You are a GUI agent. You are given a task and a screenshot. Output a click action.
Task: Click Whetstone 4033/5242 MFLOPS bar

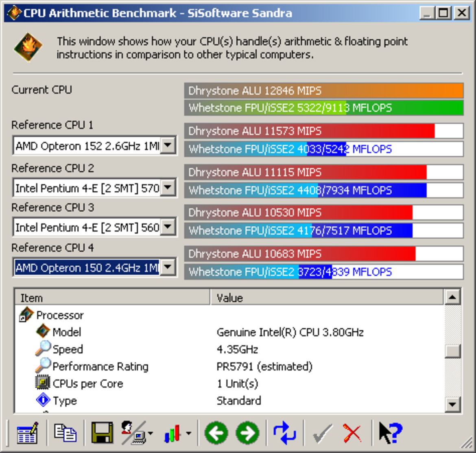coord(323,149)
